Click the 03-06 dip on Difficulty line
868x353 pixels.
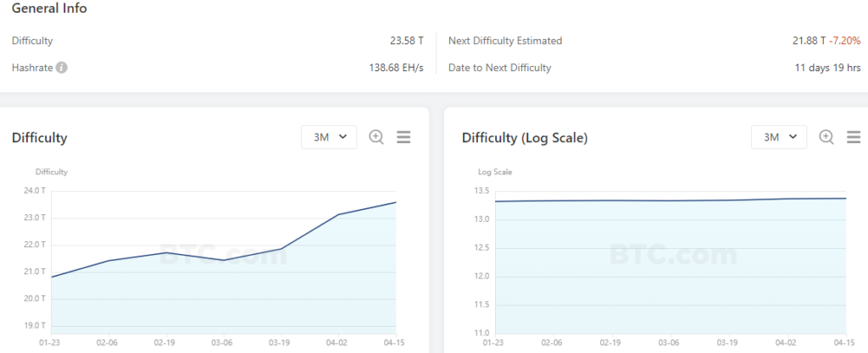[x=224, y=260]
